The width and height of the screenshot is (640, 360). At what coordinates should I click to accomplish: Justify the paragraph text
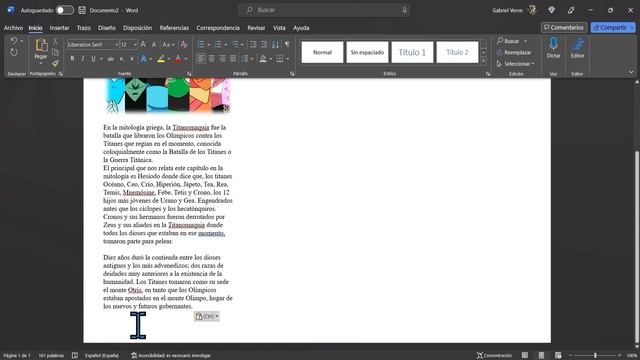233,59
